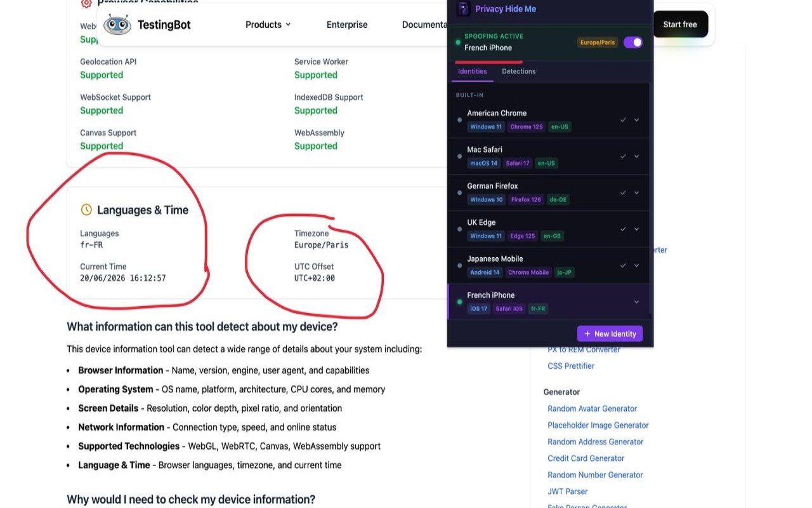The height and width of the screenshot is (508, 812).
Task: Open the Random Avatar Generator link
Action: click(592, 408)
